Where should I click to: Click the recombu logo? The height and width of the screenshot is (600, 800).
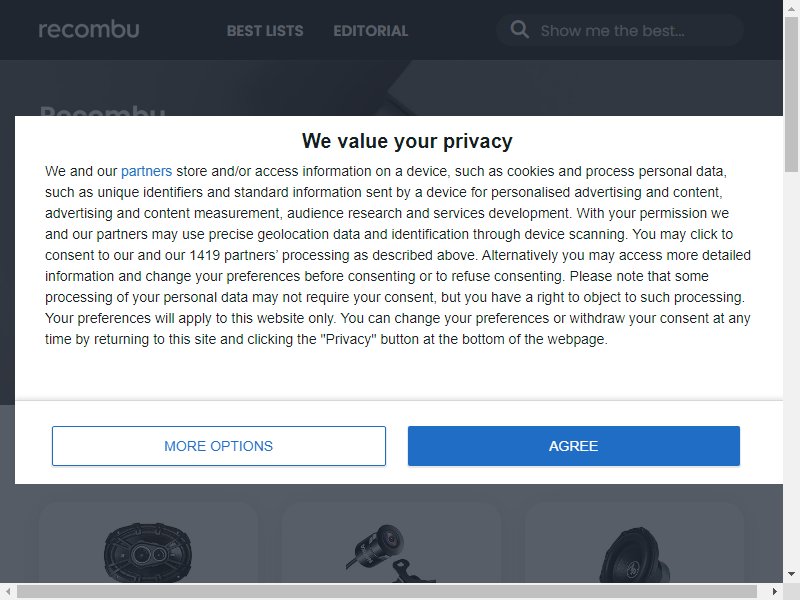pos(89,30)
